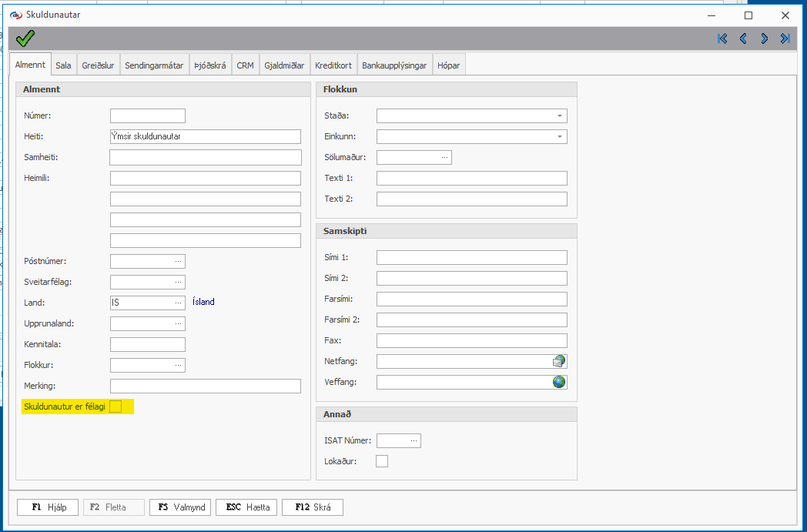Screen dimensions: 807x532
Task: Toggle the Lokaður checkbox
Action: pyautogui.click(x=382, y=461)
